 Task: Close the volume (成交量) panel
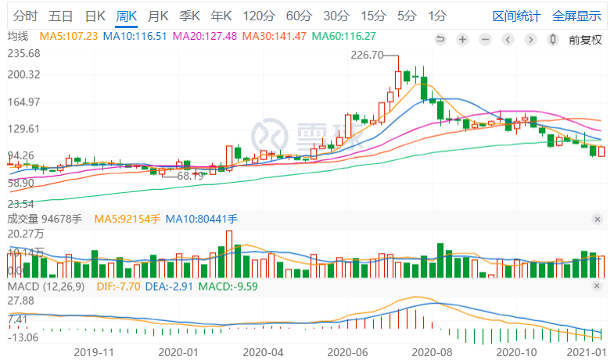pyautogui.click(x=597, y=219)
